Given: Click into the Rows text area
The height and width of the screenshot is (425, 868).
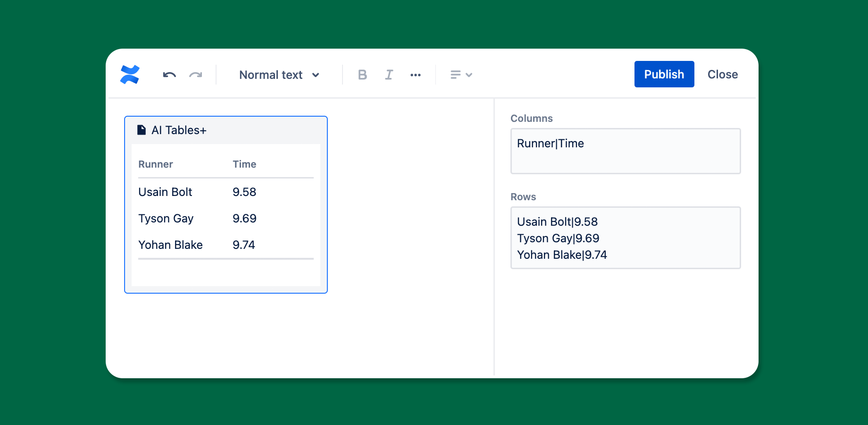Looking at the screenshot, I should coord(625,238).
